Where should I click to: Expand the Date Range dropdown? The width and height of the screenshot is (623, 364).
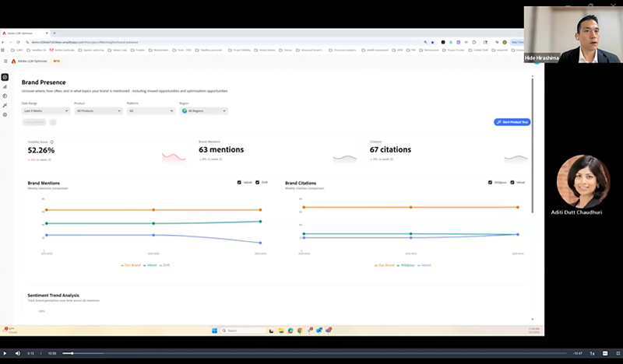pos(45,111)
